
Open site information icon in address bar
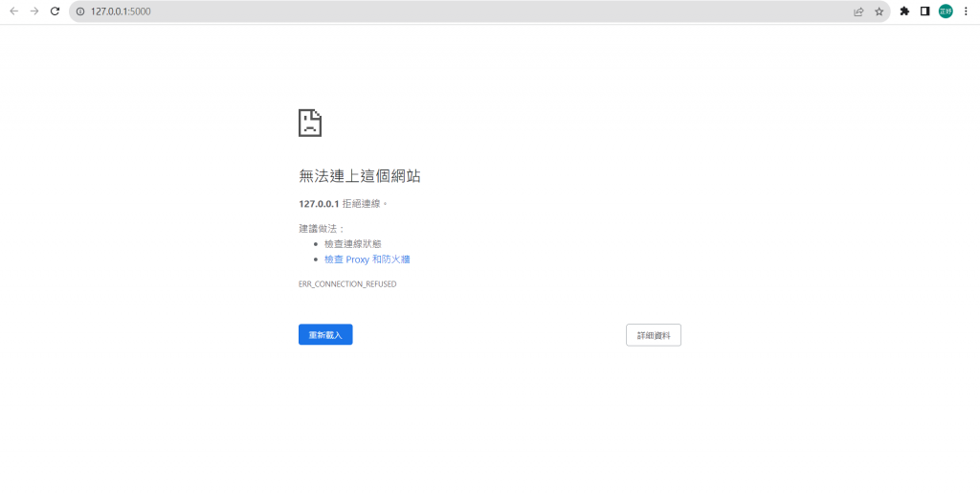80,11
